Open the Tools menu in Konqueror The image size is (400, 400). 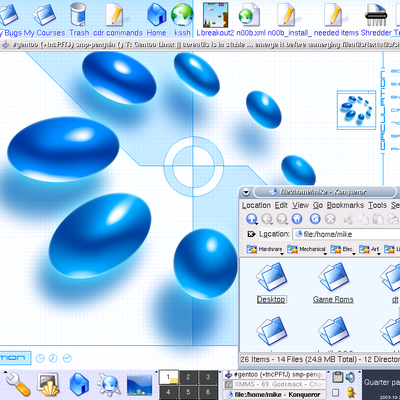[377, 205]
